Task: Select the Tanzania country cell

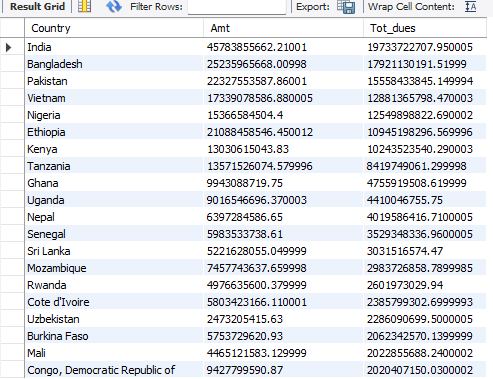Action: click(x=114, y=166)
